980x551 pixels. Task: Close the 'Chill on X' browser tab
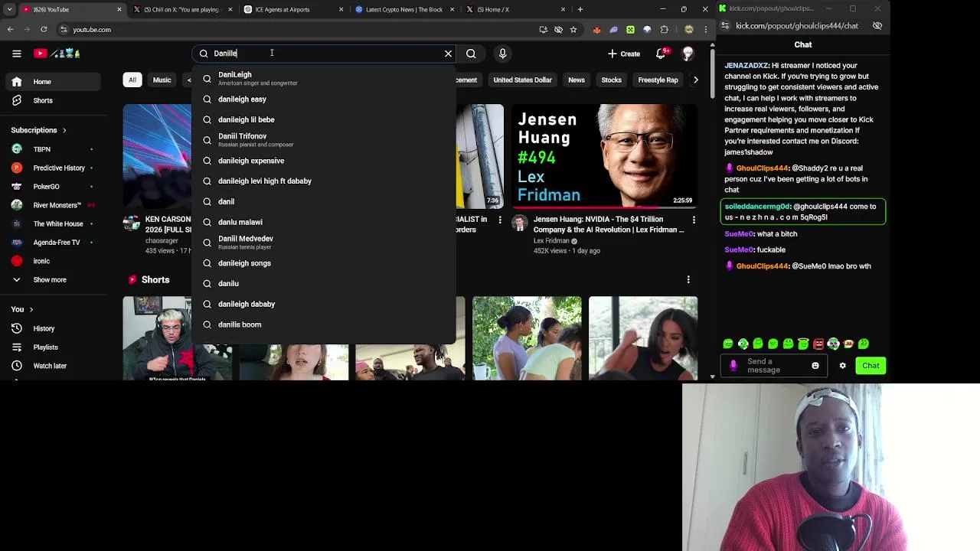[230, 9]
